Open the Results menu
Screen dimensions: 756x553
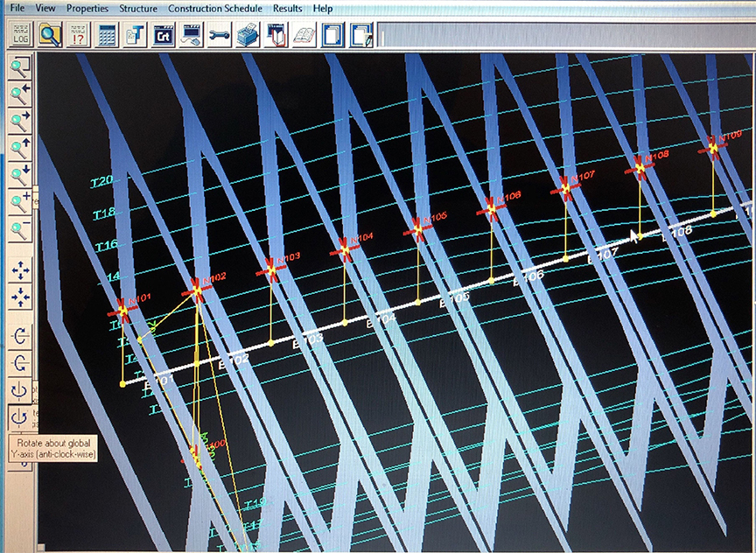click(287, 8)
